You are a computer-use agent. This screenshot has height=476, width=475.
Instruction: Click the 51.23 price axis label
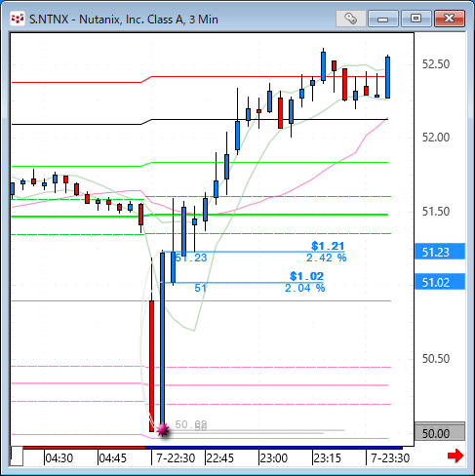tap(440, 252)
